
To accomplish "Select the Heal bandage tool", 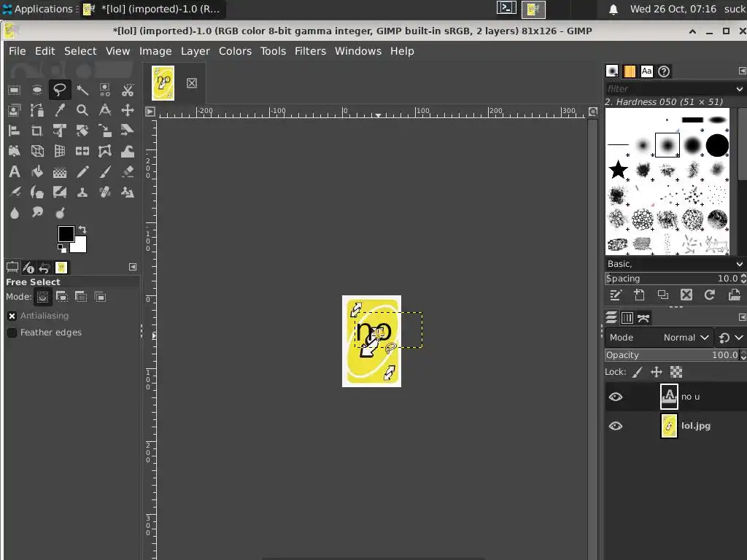I will coord(105,192).
